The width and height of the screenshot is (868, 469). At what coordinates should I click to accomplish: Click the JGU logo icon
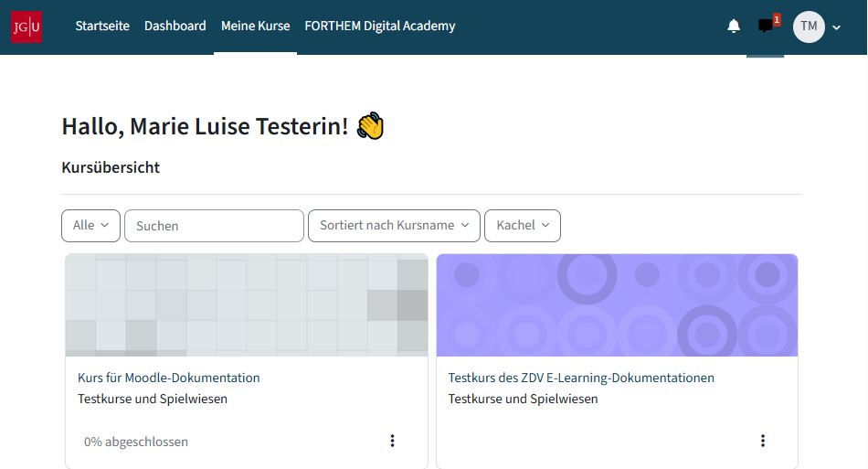26,27
